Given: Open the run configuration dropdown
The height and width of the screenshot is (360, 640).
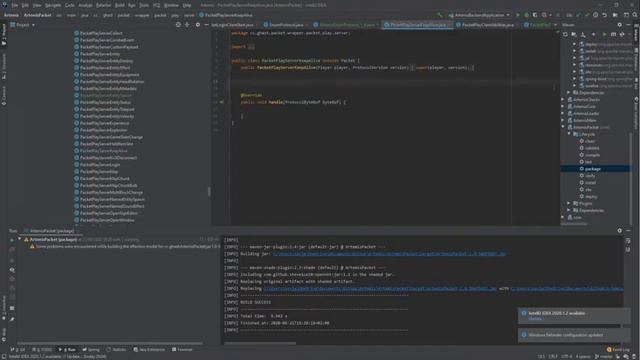Looking at the screenshot, I should click(479, 15).
